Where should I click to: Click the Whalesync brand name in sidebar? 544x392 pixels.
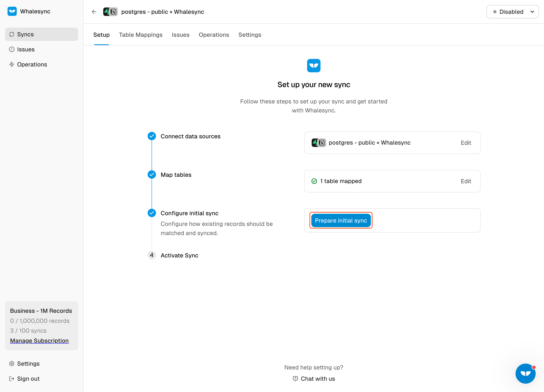[35, 11]
